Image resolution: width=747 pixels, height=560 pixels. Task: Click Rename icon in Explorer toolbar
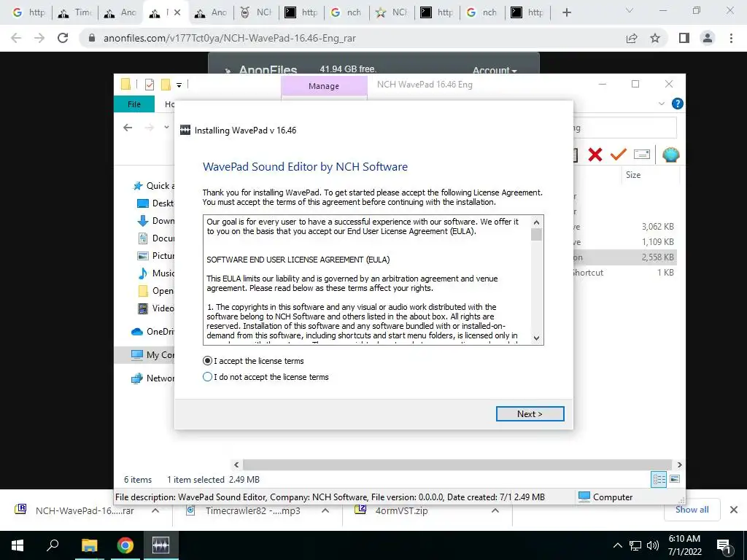point(642,155)
